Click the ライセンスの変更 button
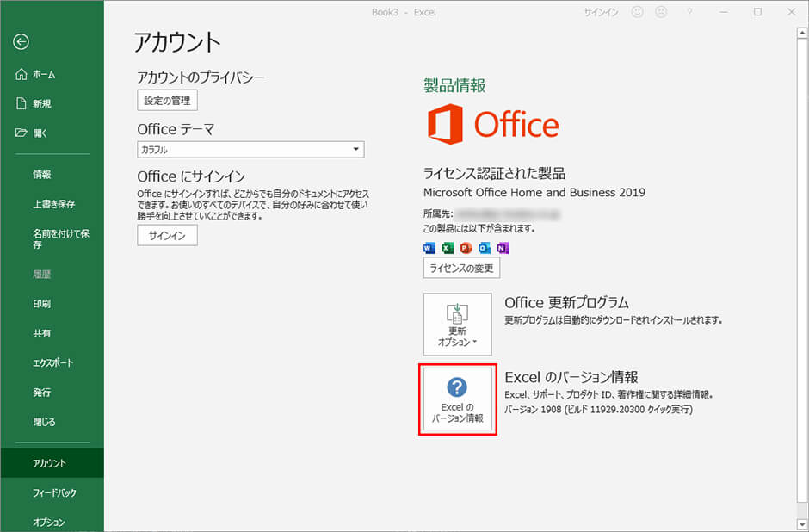This screenshot has height=532, width=809. coord(461,268)
